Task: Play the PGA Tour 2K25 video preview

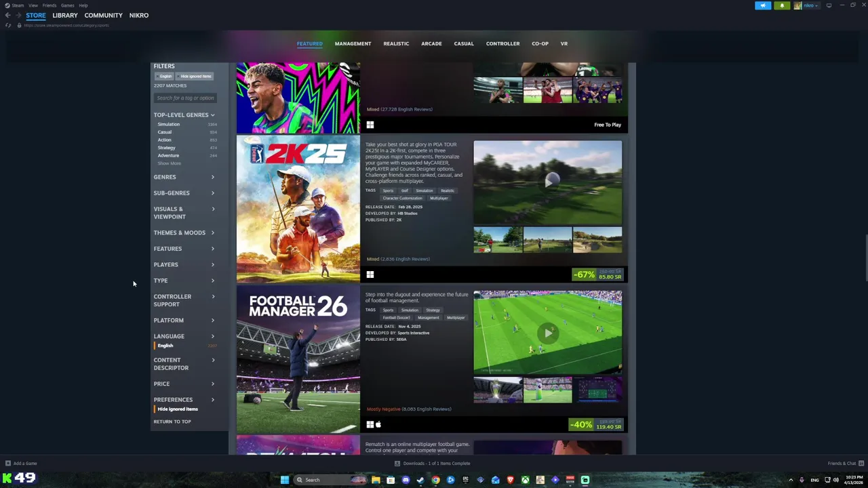Action: tap(548, 182)
